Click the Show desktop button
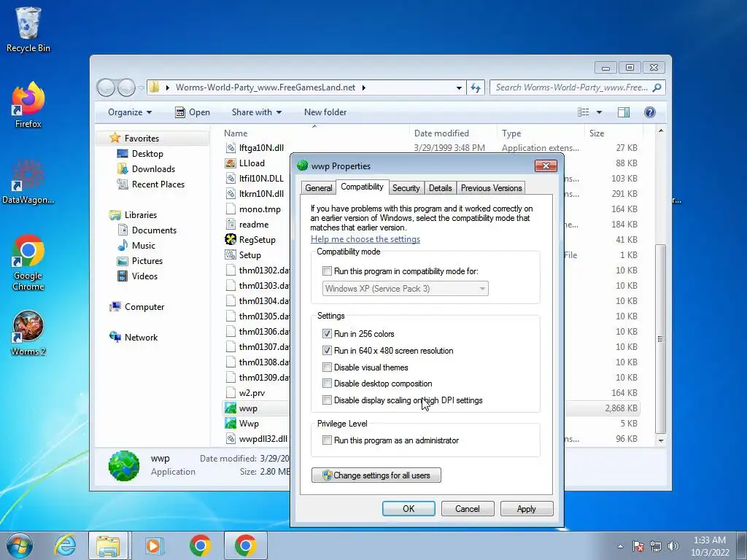This screenshot has height=560, width=747. click(x=742, y=545)
